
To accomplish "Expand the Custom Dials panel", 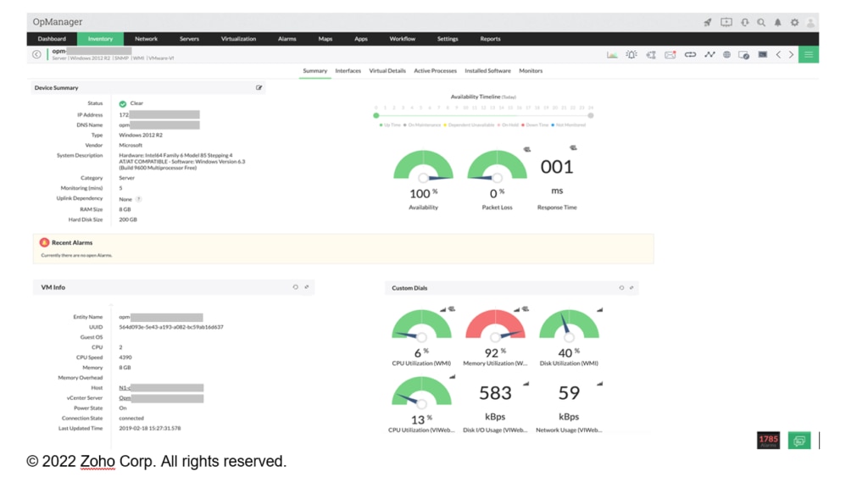I will coord(632,288).
